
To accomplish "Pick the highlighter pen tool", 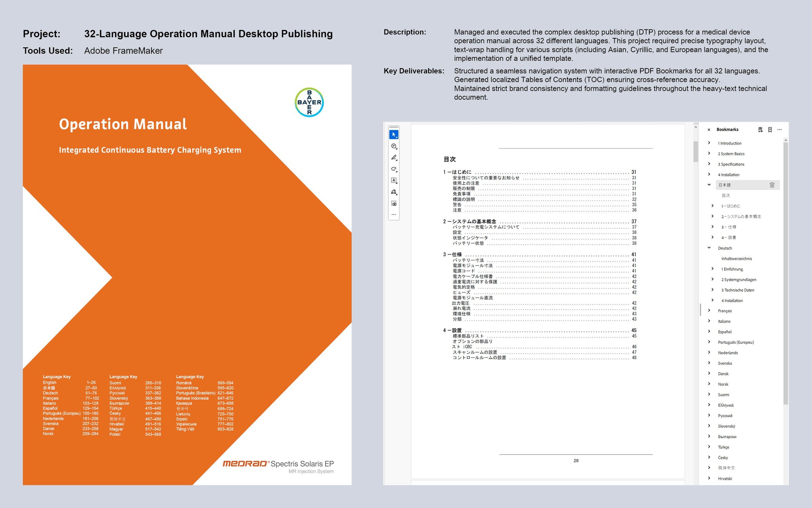I will pos(393,157).
